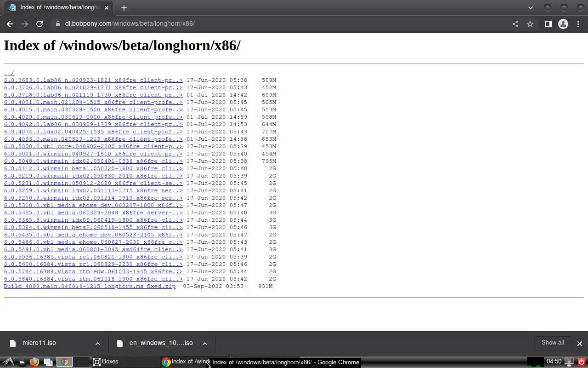This screenshot has height=368, width=588.
Task: Select file 6.0.5270.9.winmain_idx03.051214-1910
Action: coord(93,198)
